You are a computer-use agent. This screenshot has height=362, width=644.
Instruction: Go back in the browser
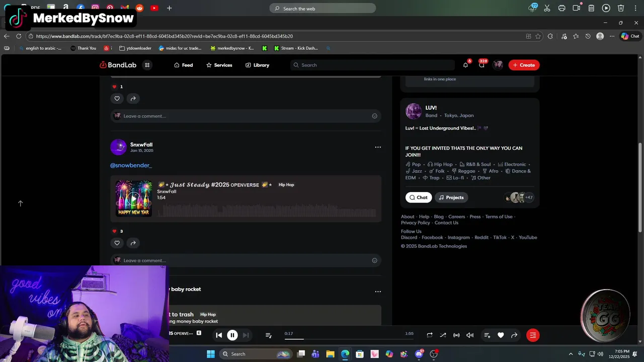pos(7,36)
